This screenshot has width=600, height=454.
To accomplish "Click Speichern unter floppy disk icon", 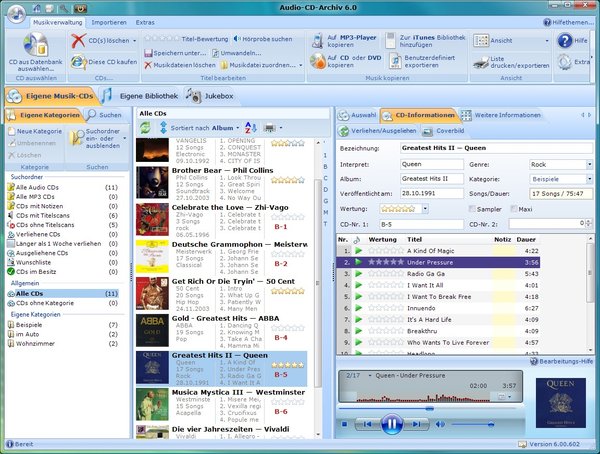I will pyautogui.click(x=148, y=53).
